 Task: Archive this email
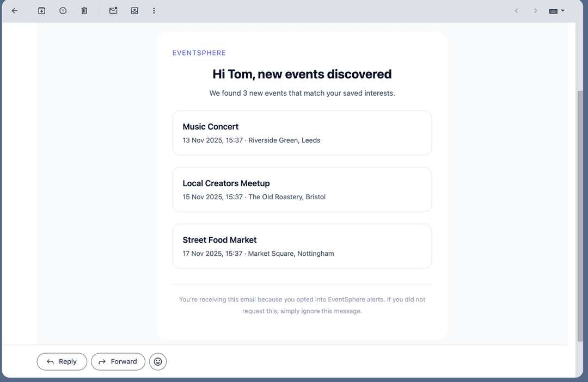41,10
